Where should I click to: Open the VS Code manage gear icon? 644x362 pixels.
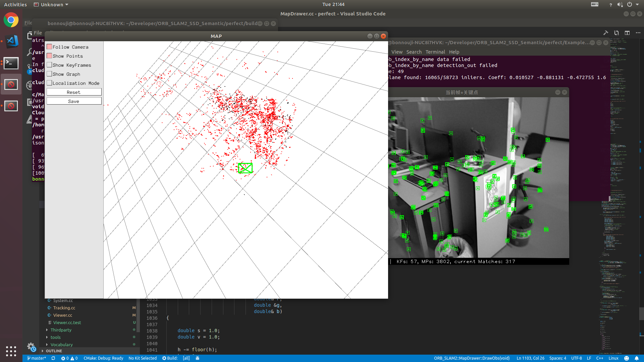[x=31, y=346]
